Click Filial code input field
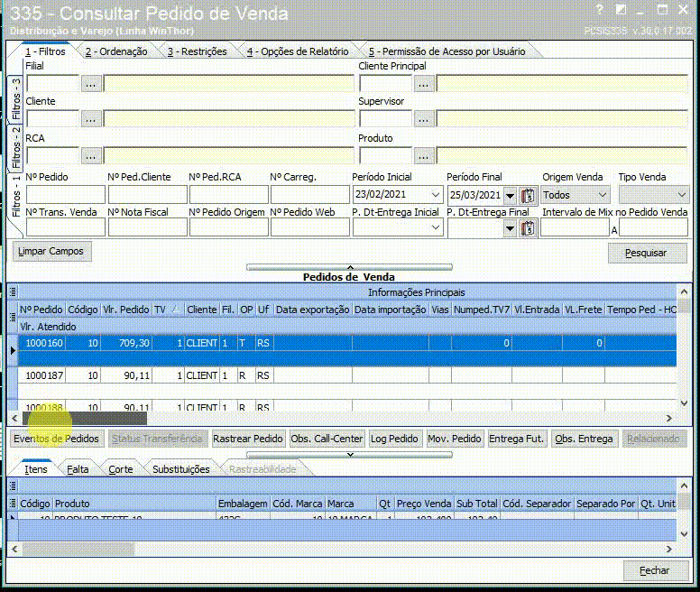Screen dimensions: 700x592 [52, 84]
